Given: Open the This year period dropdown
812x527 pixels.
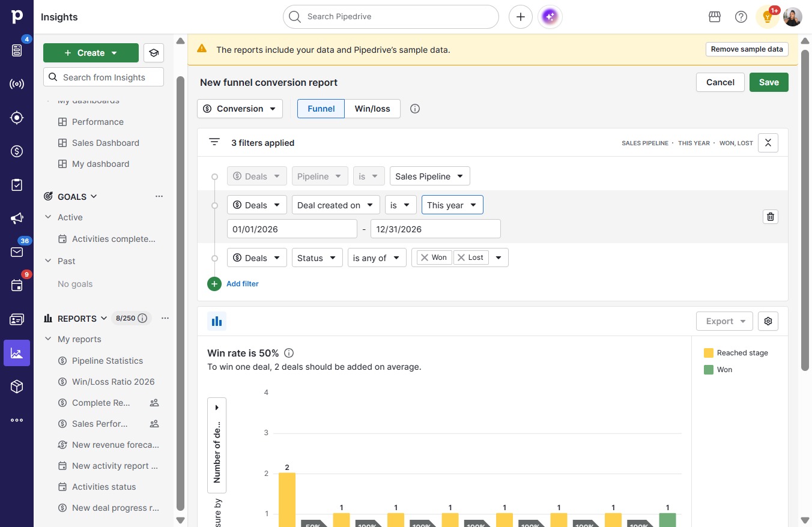Looking at the screenshot, I should point(452,205).
